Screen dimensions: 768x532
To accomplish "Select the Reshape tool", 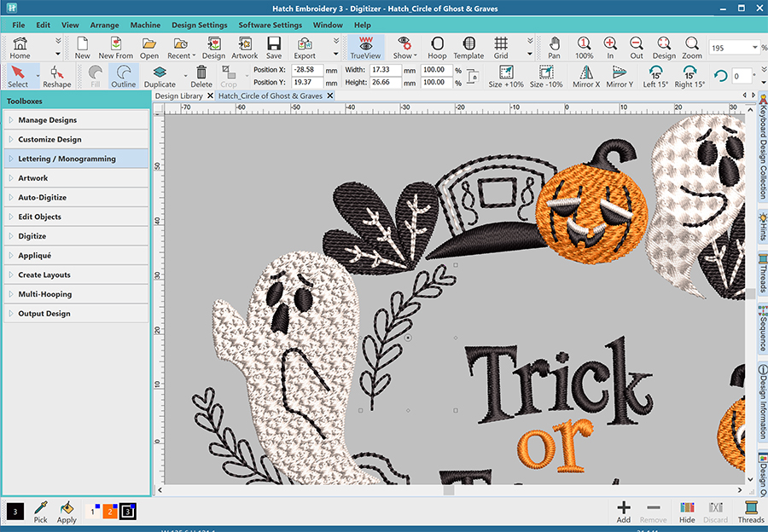I will coord(57,75).
